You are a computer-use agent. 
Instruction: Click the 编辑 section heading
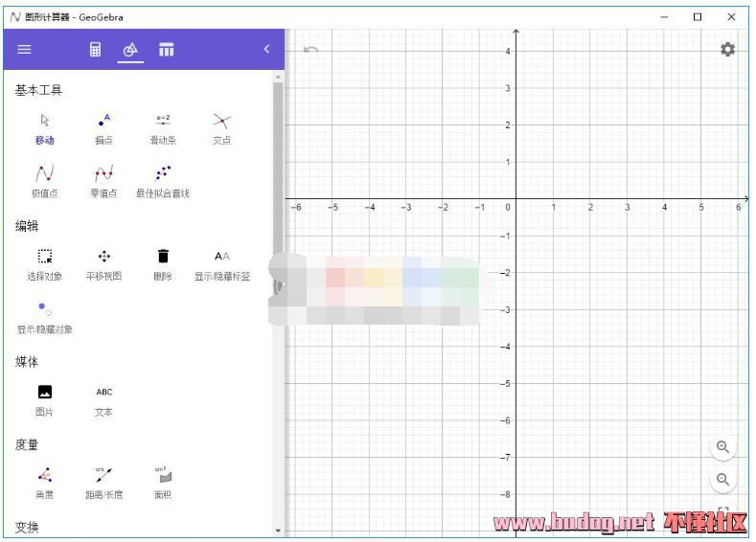(27, 226)
